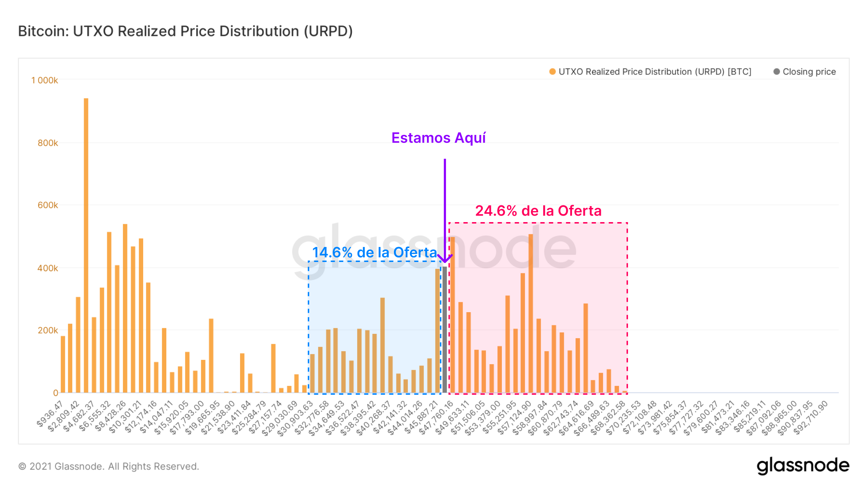Click the chart title 'Bitcoin: UTXO Realized Price Distribution'
The width and height of the screenshot is (868, 488).
click(185, 31)
